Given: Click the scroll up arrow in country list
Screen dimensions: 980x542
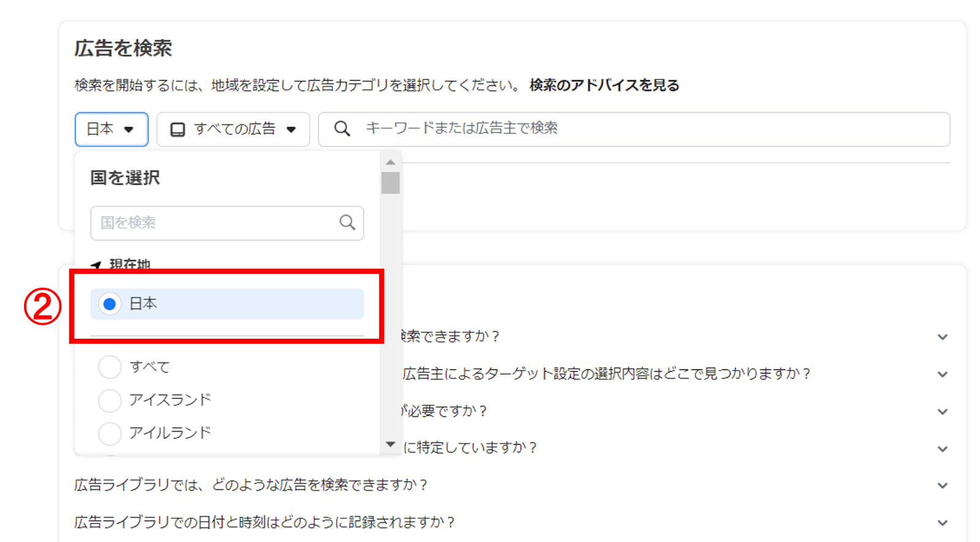Looking at the screenshot, I should 390,162.
